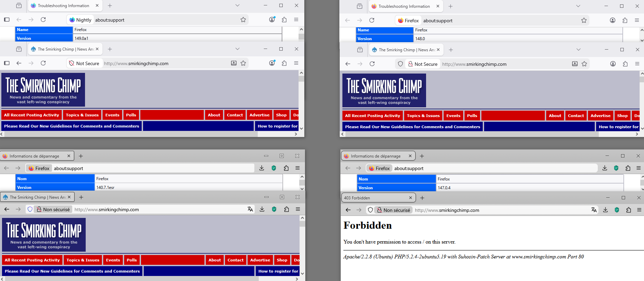Viewport: 644px width, 281px height.
Task: Open a new tab in the 140.7.1esr about:support window
Action: pyautogui.click(x=81, y=156)
